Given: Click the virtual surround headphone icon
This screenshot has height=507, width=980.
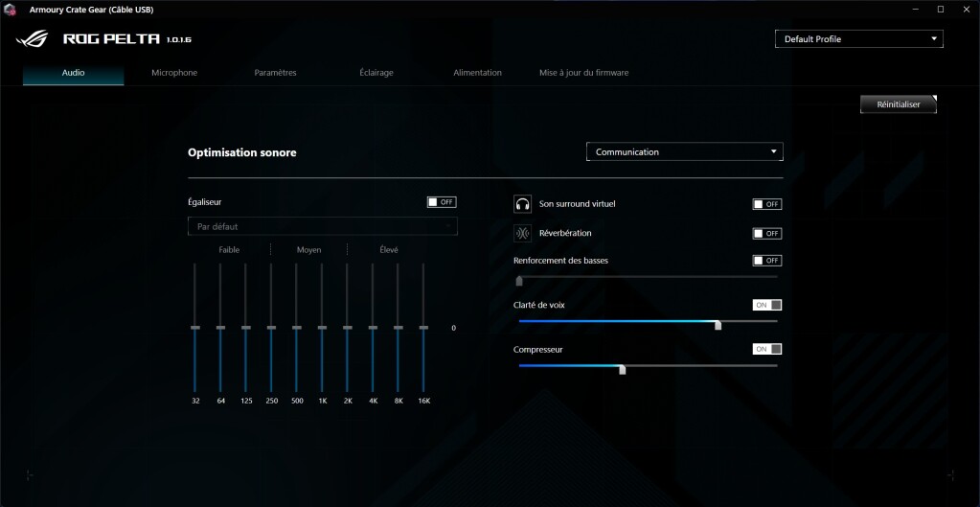Looking at the screenshot, I should 522,204.
